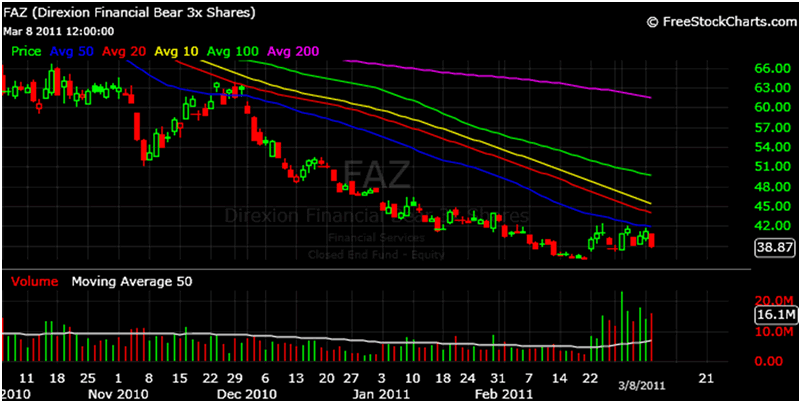Click the 31 date axis label

499,379
